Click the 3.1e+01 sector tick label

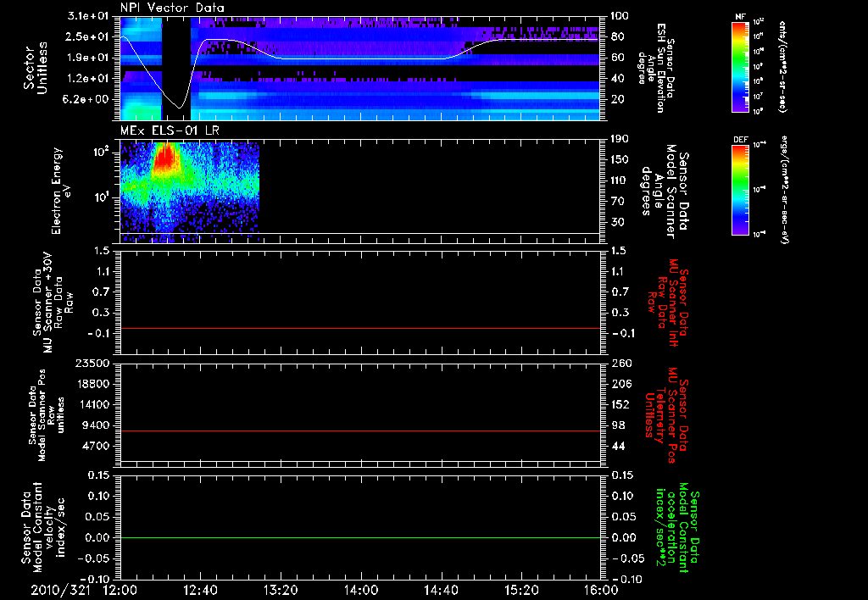(x=86, y=16)
